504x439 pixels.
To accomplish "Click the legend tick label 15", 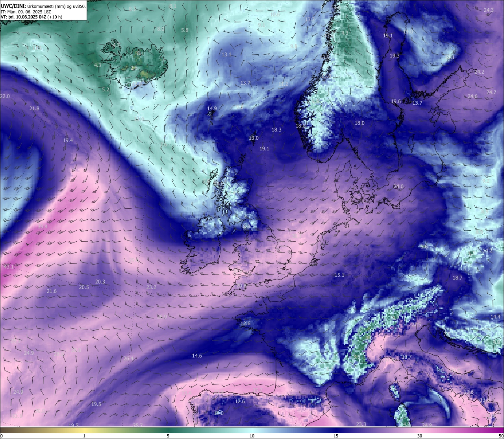I will [336, 436].
